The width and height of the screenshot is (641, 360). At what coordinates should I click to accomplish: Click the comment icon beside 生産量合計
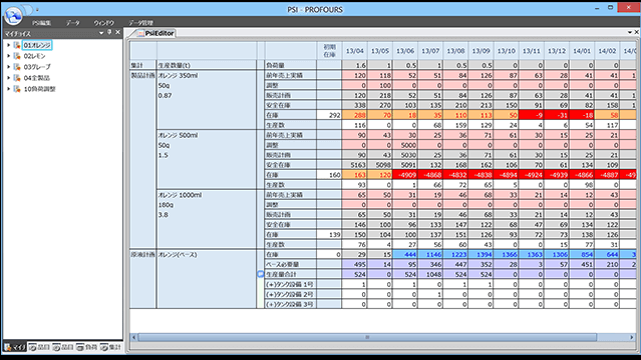260,274
